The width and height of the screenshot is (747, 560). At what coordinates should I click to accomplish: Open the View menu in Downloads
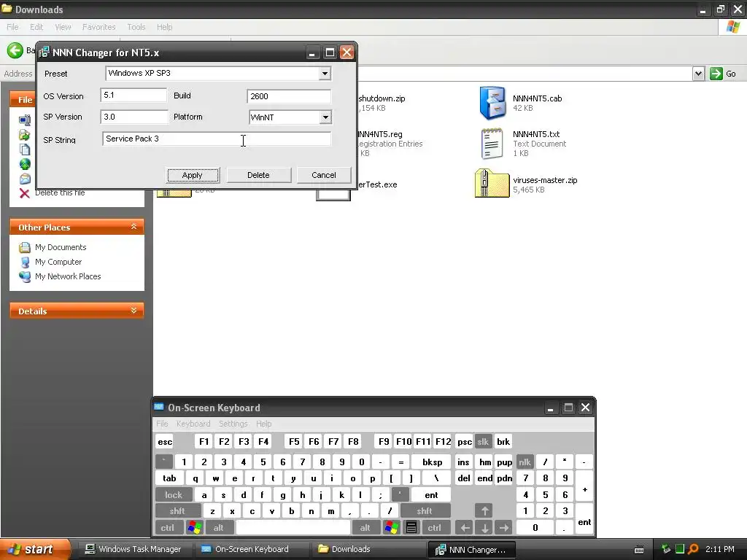(63, 27)
